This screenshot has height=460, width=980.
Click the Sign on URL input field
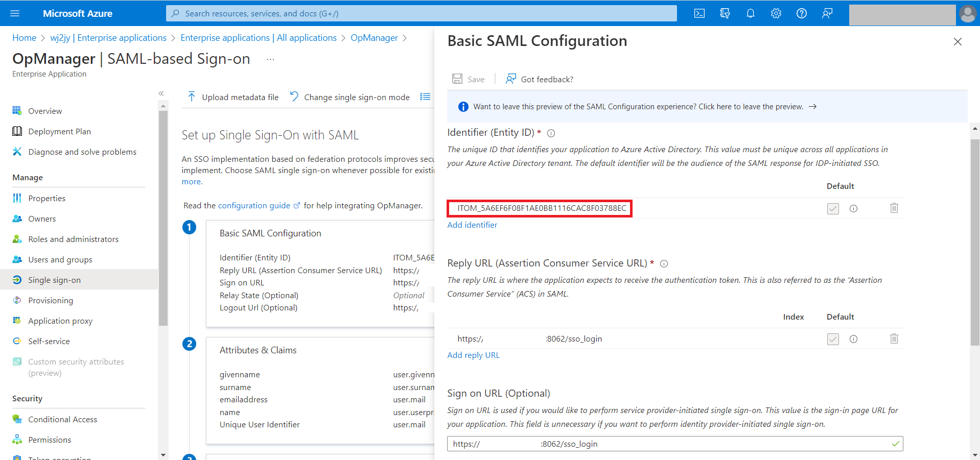click(675, 444)
